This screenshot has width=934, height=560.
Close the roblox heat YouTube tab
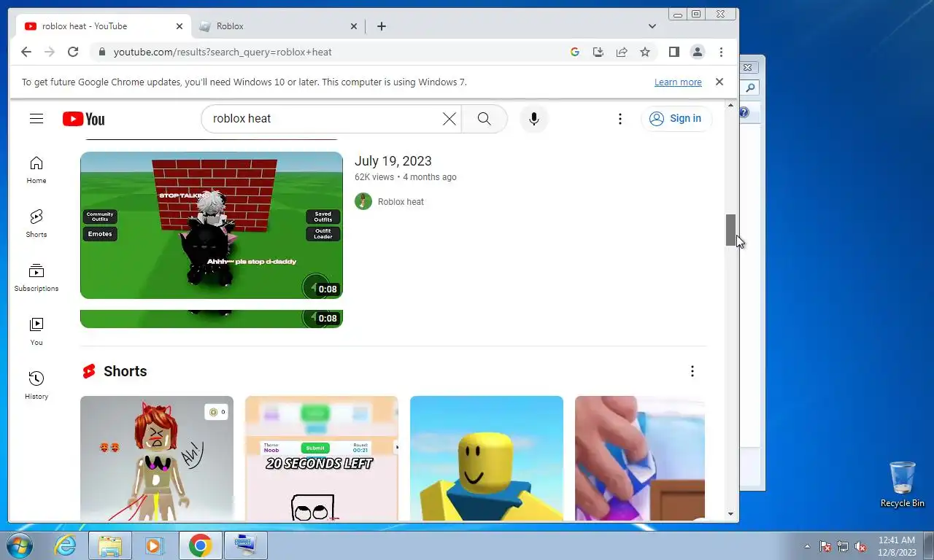tap(180, 26)
